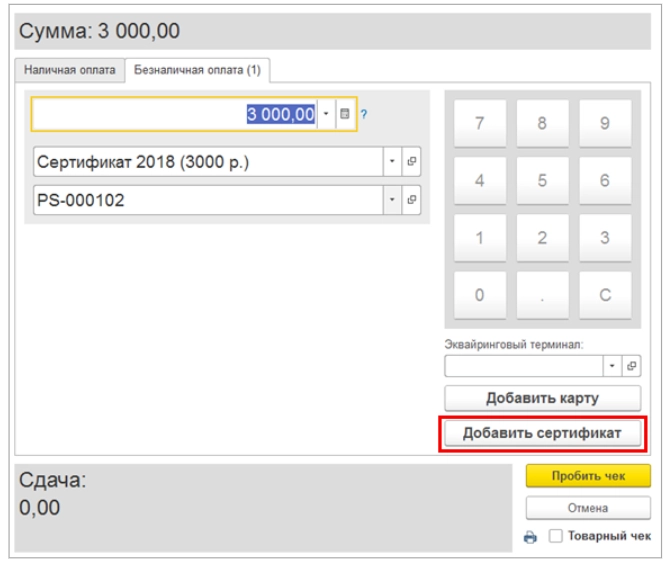Click the Отмена button

pos(588,508)
